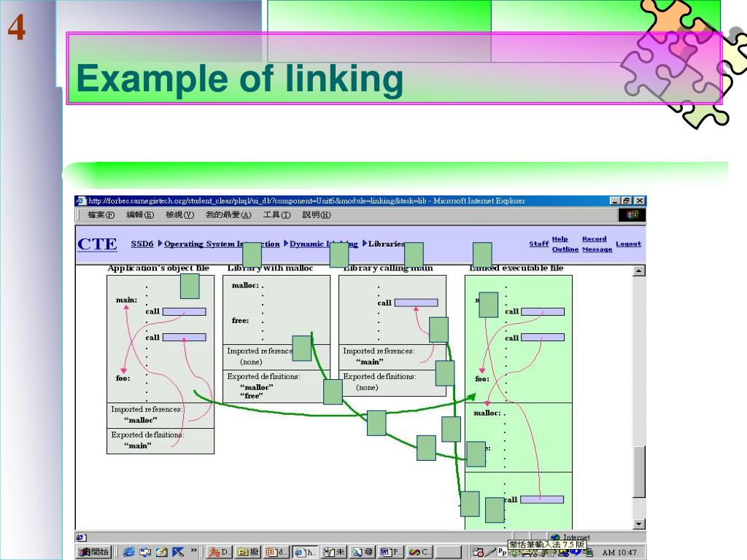Click the fourth Quick Launch arrow icon
The image size is (747, 560).
tap(178, 552)
